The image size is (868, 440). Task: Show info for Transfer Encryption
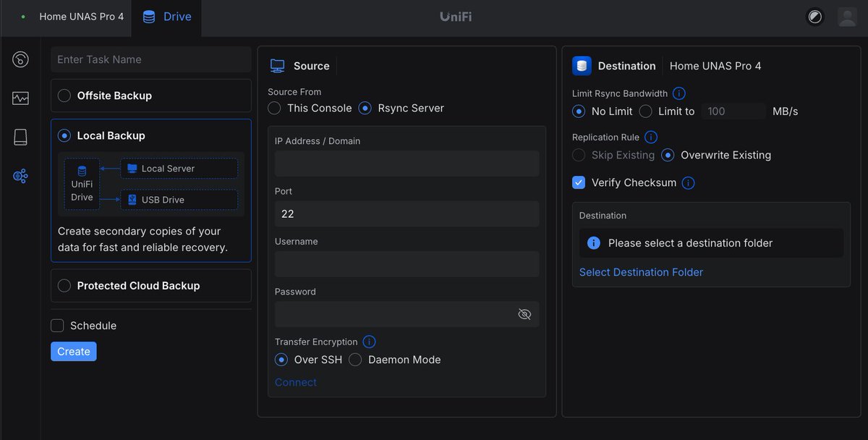tap(369, 342)
